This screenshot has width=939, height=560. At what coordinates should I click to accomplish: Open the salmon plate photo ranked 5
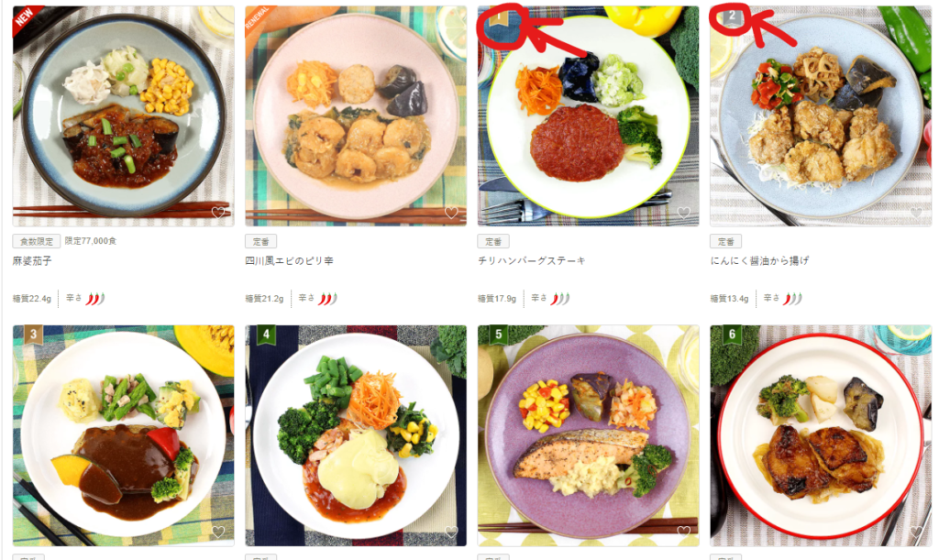[x=588, y=435]
